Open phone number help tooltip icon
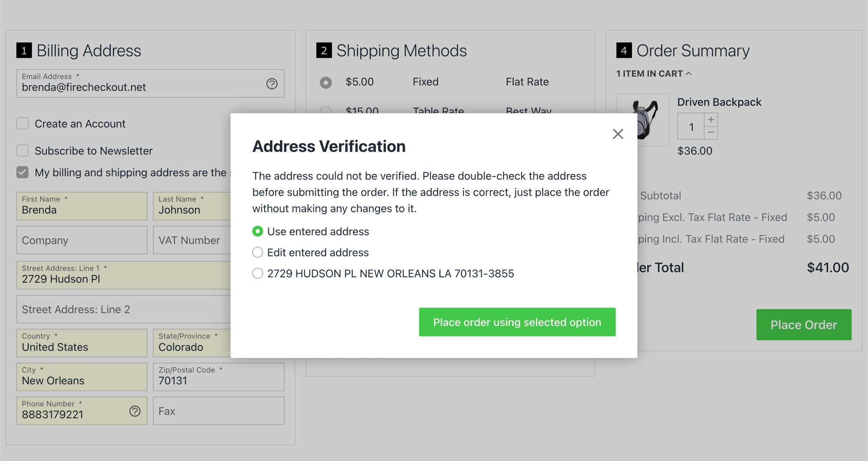868x461 pixels. (x=135, y=411)
